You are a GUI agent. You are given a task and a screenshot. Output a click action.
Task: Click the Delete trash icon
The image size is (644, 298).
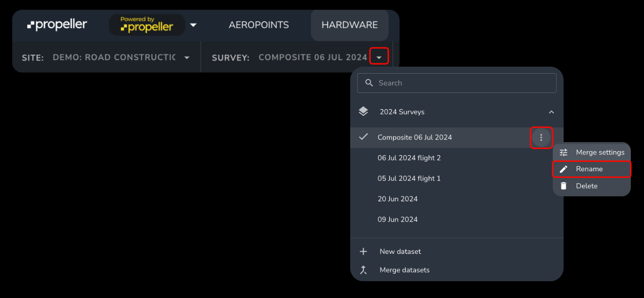[x=563, y=185]
